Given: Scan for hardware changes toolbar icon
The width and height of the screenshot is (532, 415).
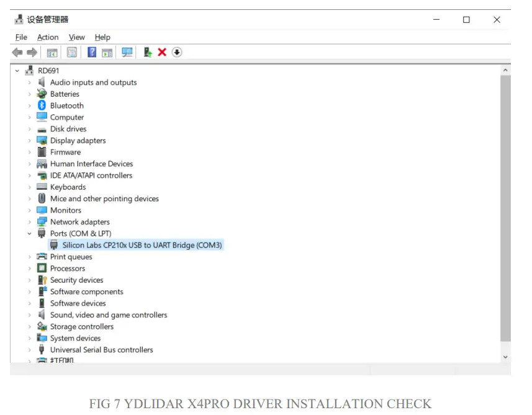Looking at the screenshot, I should 127,52.
